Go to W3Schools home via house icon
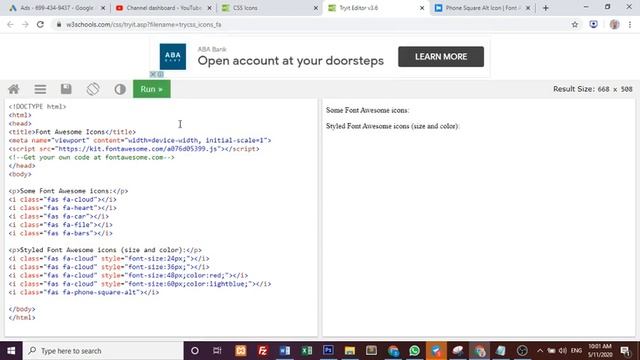 [x=14, y=89]
